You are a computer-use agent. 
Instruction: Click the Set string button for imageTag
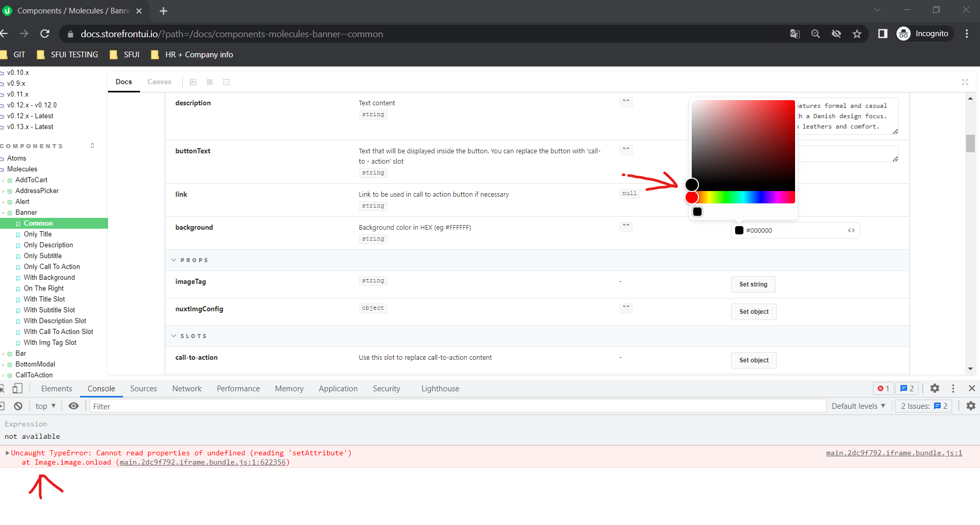tap(753, 284)
